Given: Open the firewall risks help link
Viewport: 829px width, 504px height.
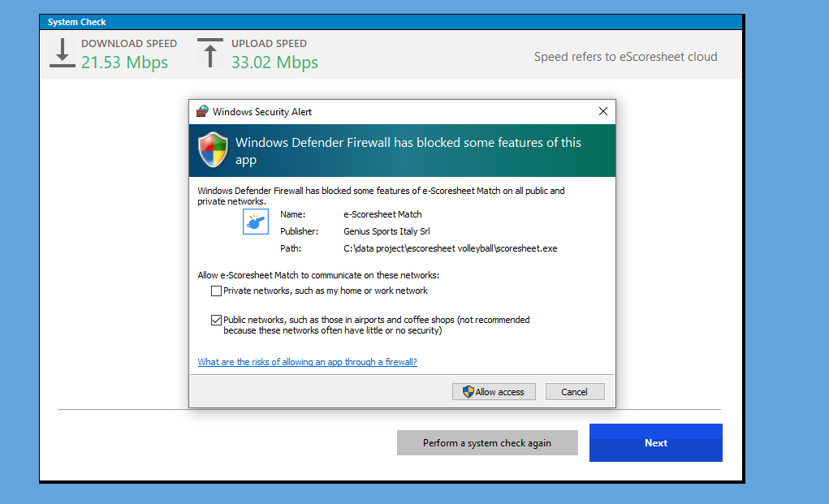Looking at the screenshot, I should (x=307, y=362).
